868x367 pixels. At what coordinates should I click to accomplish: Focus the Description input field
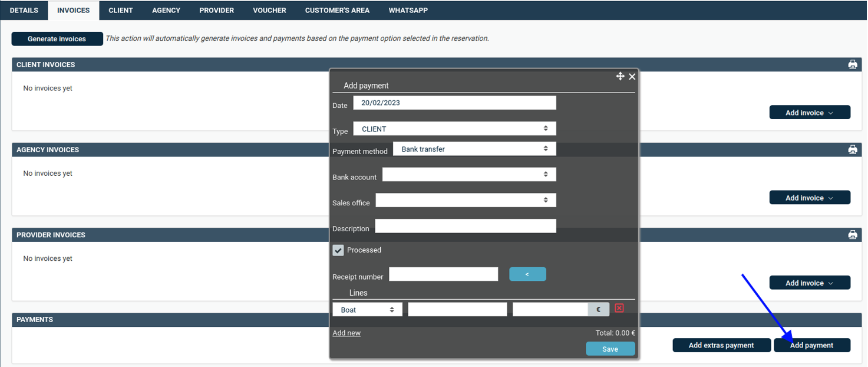click(466, 225)
